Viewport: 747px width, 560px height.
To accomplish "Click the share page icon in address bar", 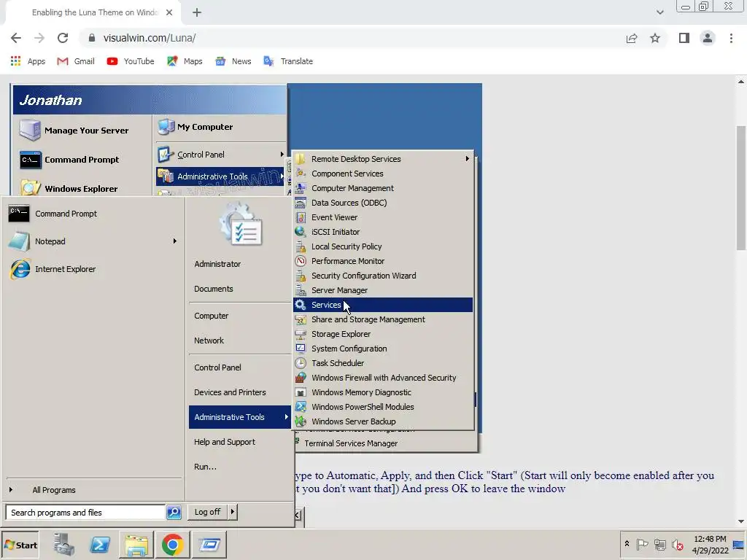I will point(632,38).
